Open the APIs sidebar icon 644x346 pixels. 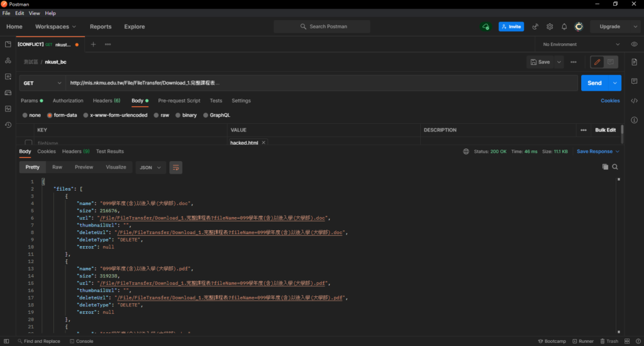pyautogui.click(x=8, y=60)
